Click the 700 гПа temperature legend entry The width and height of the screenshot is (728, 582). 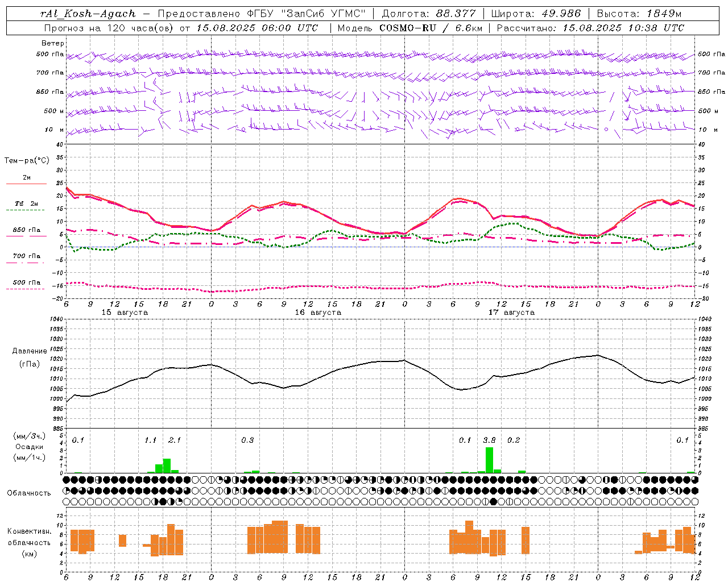click(27, 256)
